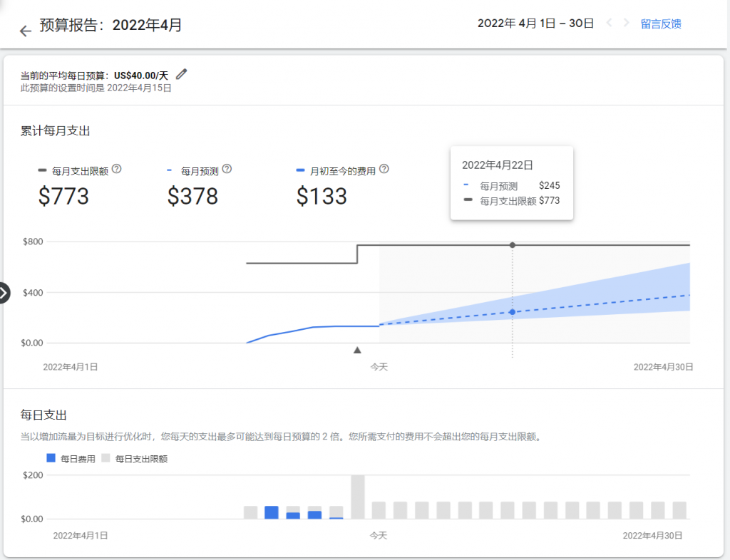Open help icon next to 每月支出限额

pos(117,170)
